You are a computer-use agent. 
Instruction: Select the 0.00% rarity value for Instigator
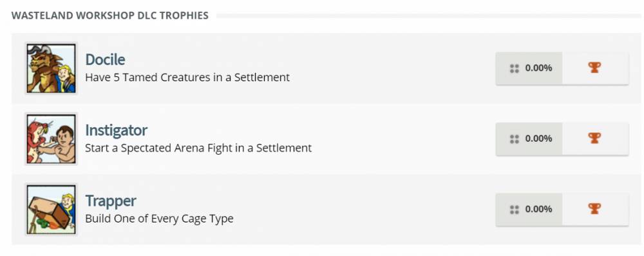click(538, 139)
